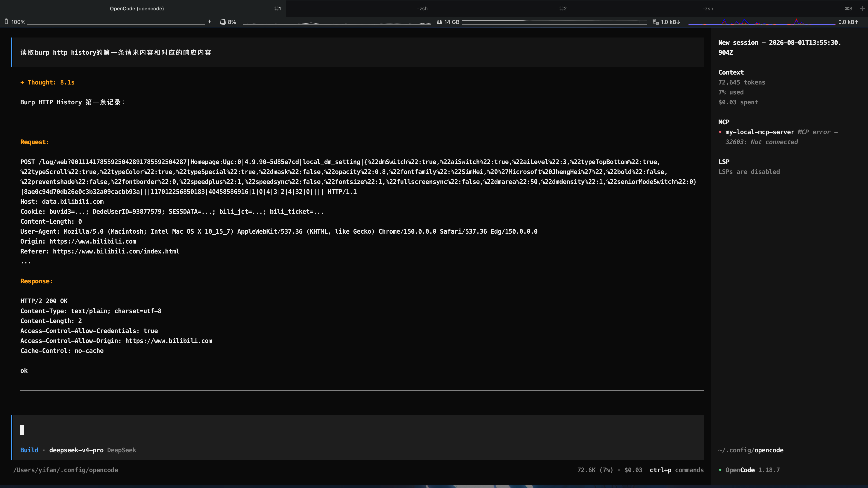This screenshot has height=488, width=868.
Task: Click the my-local-mcp-server entry
Action: pos(760,132)
